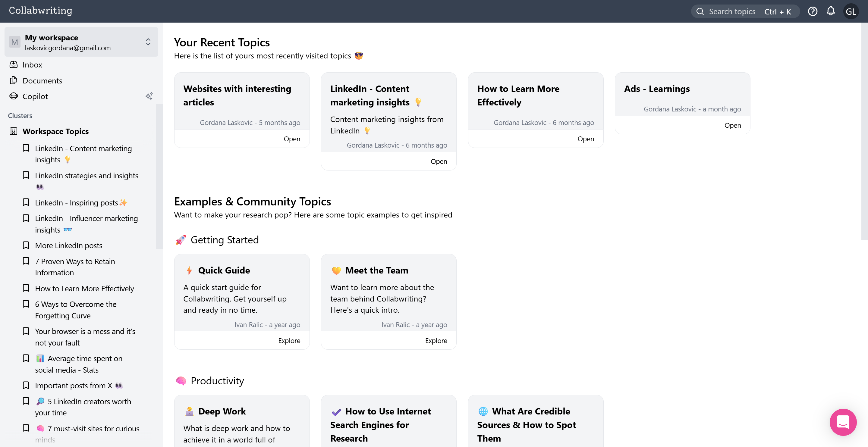Open the help question mark icon
Screen dimensions: 868x447
pyautogui.click(x=813, y=11)
